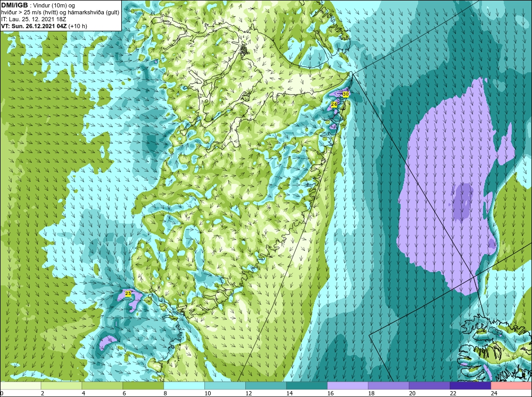Image resolution: width=532 pixels, height=397 pixels.
Task: Select the 18-20 m/s medium purple swatch
Action: (388, 386)
